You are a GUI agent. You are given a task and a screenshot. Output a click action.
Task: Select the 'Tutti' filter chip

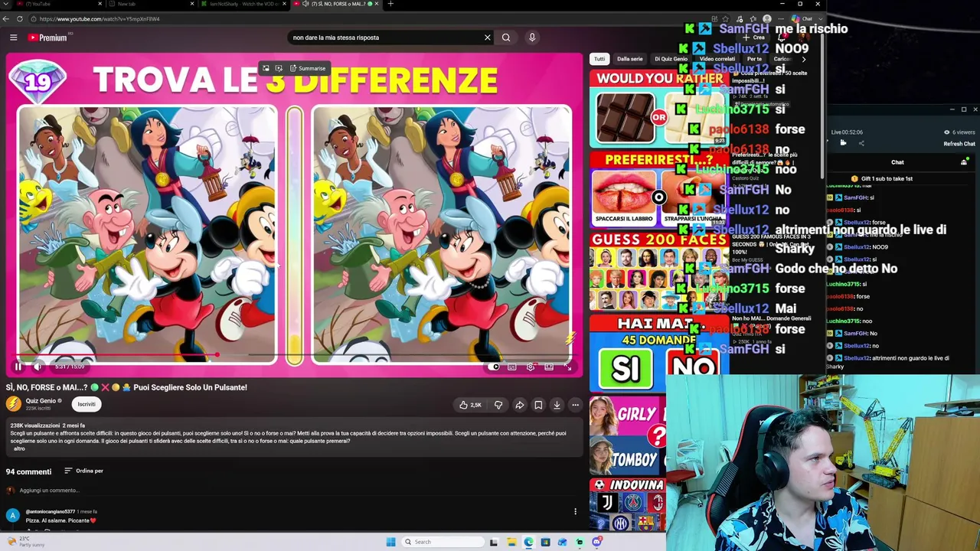coord(599,59)
